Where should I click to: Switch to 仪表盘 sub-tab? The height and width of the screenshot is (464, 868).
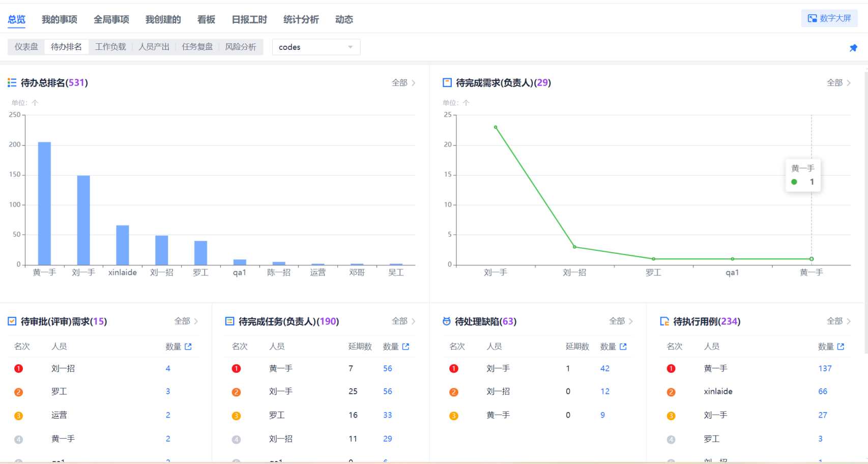[26, 47]
